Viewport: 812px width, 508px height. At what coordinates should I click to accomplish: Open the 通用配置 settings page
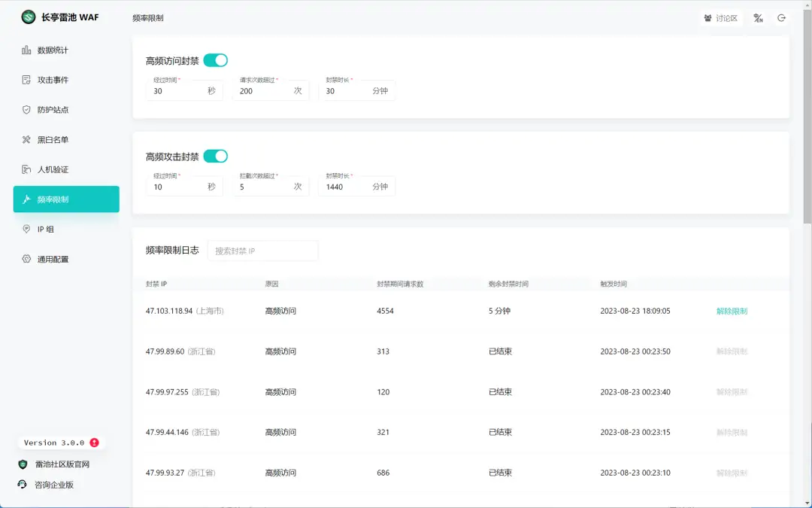point(25,258)
